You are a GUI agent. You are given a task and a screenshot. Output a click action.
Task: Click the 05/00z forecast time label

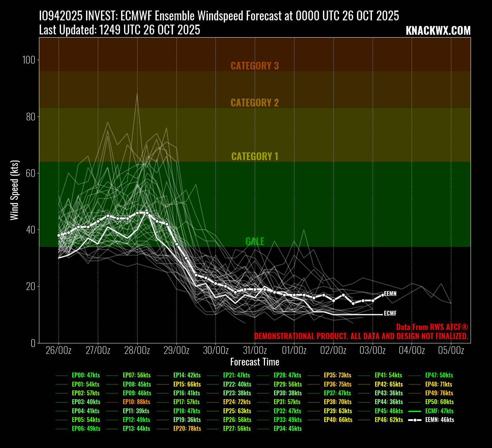click(x=451, y=350)
